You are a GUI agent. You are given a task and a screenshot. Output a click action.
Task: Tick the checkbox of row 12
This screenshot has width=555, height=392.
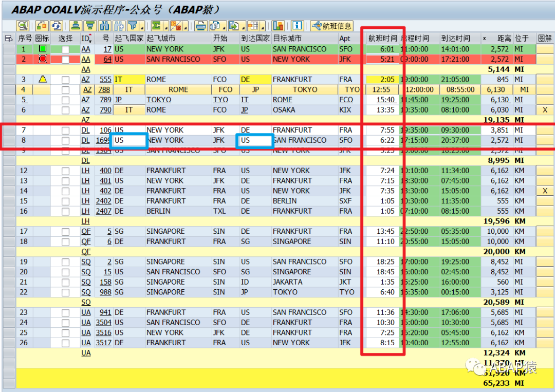pos(65,171)
